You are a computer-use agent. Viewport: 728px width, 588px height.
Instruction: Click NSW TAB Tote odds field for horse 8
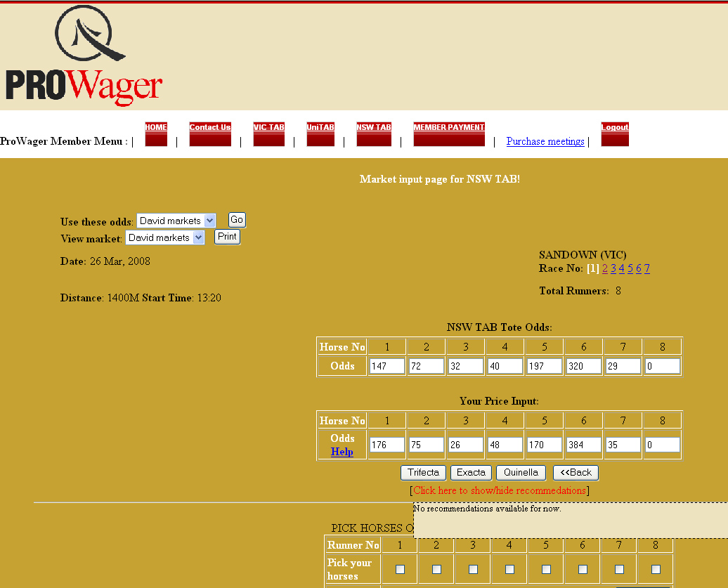click(x=663, y=366)
